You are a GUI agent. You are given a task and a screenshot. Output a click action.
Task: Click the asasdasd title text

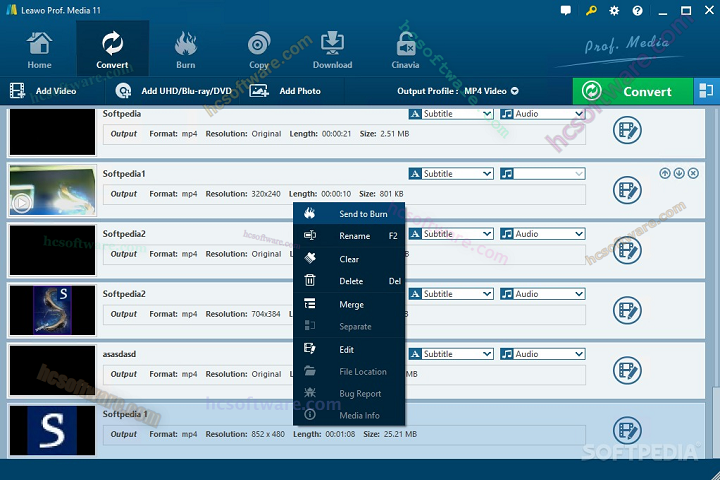tap(119, 354)
